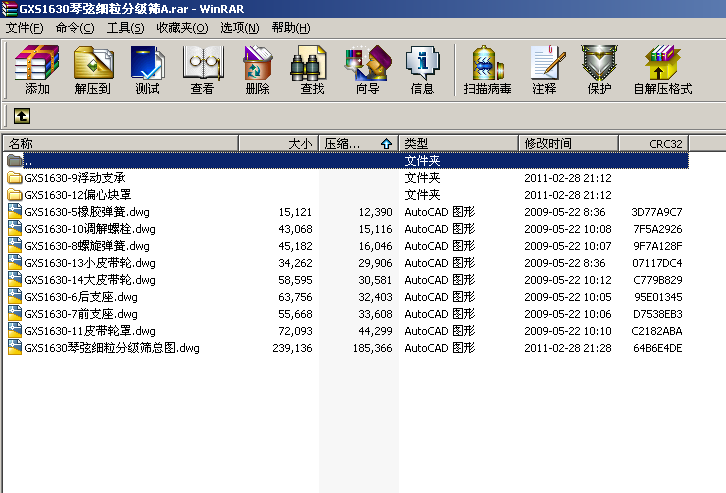The image size is (726, 493).
Task: Sort by 压缩 column header
Action: (359, 144)
